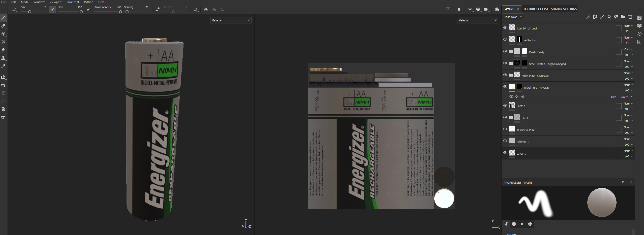Click the hide selection icon in viewport toolbar

click(448, 9)
